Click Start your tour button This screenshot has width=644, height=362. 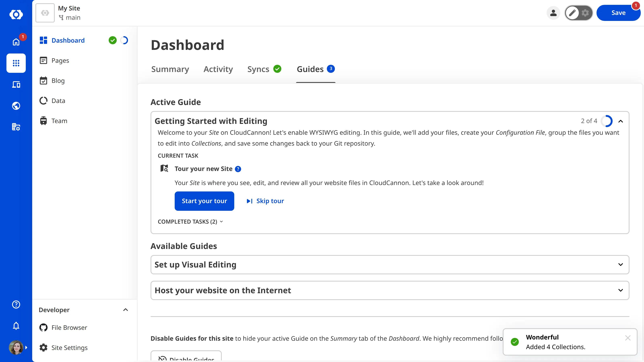[204, 201]
